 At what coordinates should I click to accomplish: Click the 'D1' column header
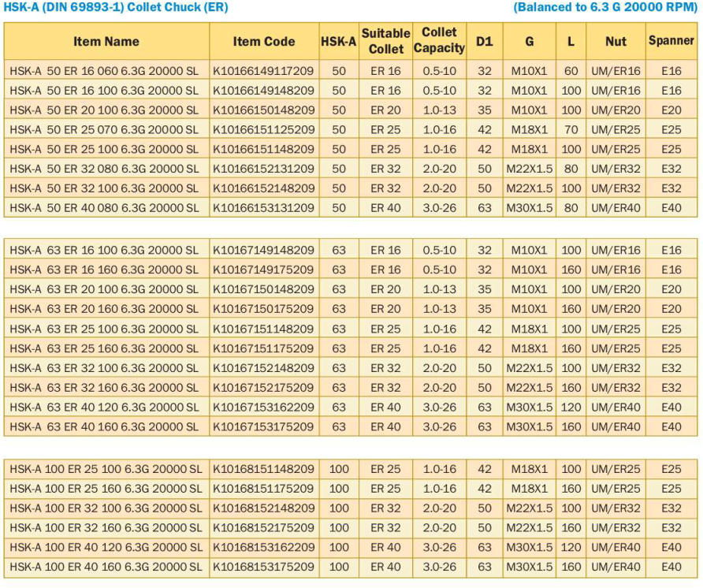(x=484, y=41)
